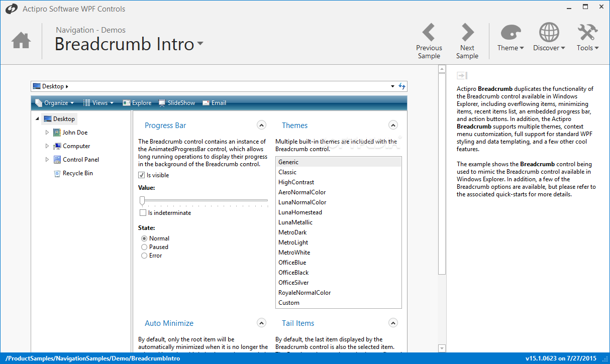Expand the Desktop breadcrumb arrow
610x364 pixels.
(67, 86)
